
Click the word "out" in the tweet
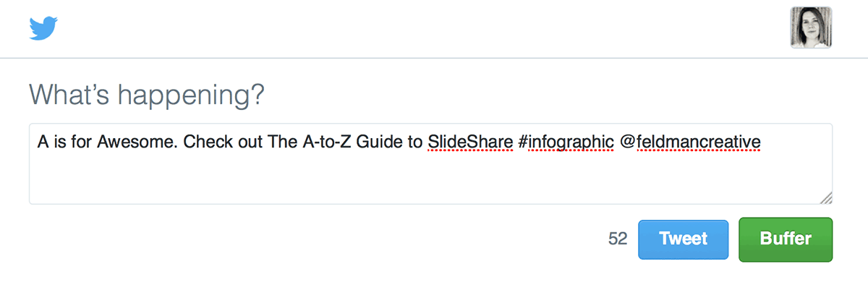(x=246, y=142)
